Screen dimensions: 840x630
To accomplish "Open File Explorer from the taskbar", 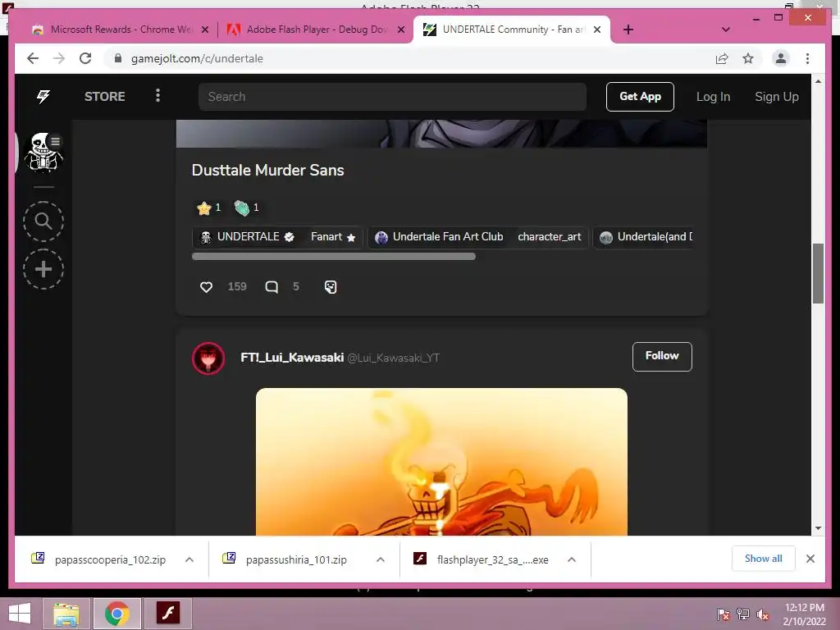I will pos(66,614).
